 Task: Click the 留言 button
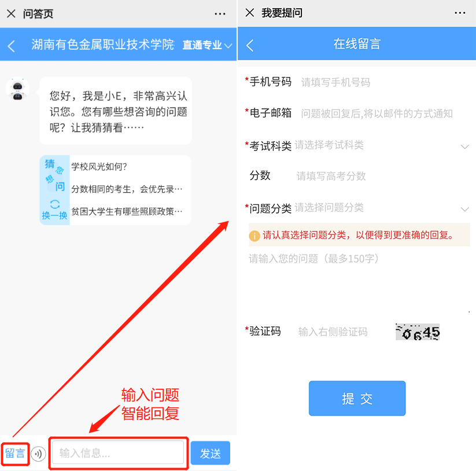coord(15,454)
